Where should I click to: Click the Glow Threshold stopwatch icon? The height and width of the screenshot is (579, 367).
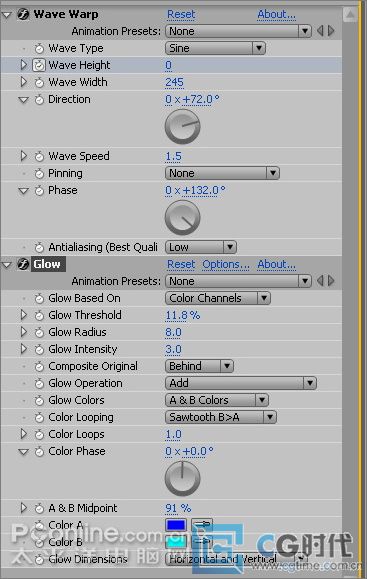39,315
